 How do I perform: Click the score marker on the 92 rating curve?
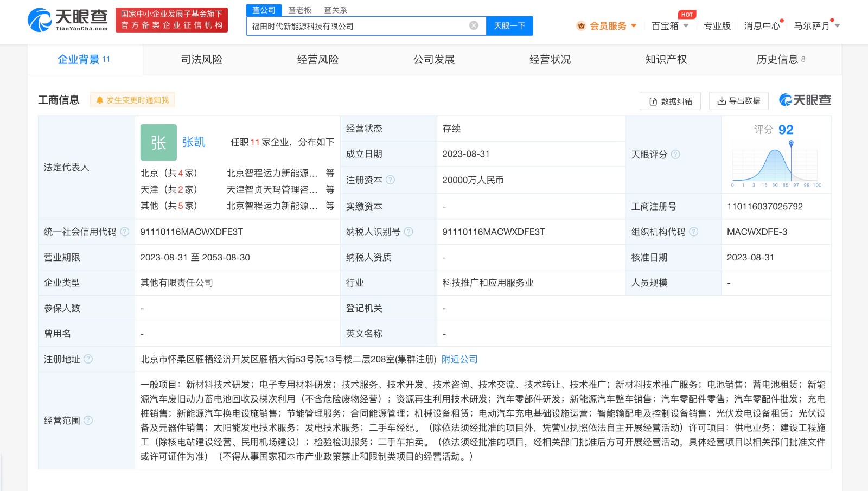tap(790, 142)
